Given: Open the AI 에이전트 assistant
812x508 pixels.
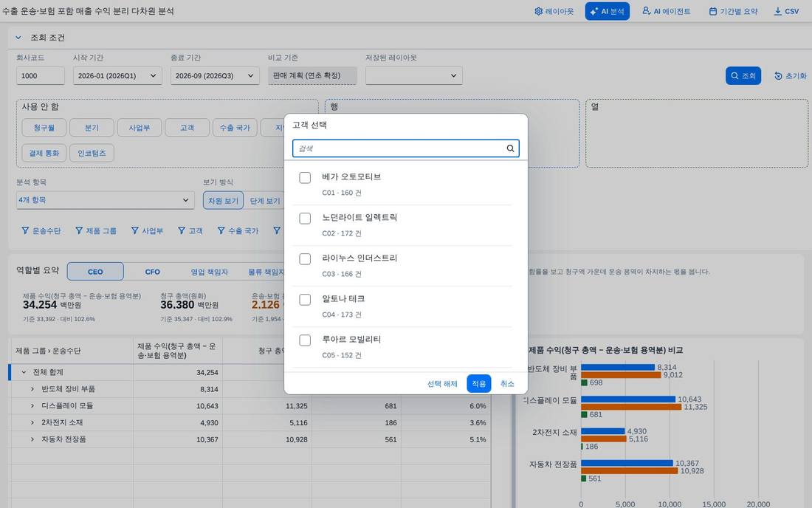Looking at the screenshot, I should (666, 11).
